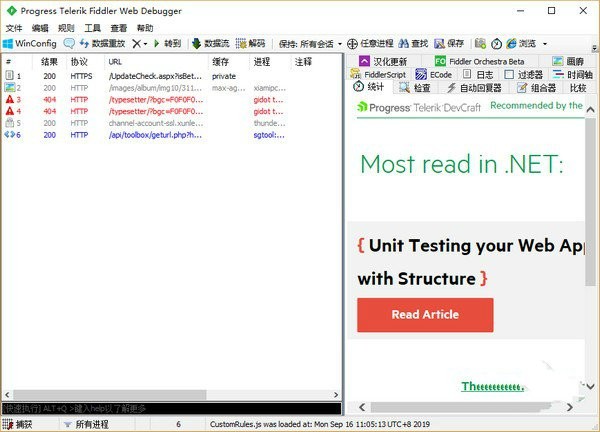The image size is (600, 432).
Task: Click session list horizontal scrollbar thumb
Action: [110, 395]
